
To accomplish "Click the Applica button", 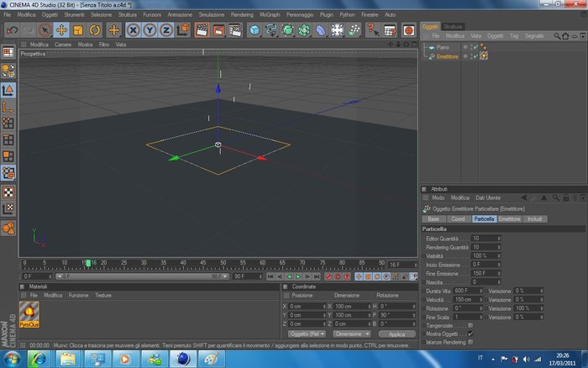I will point(396,334).
